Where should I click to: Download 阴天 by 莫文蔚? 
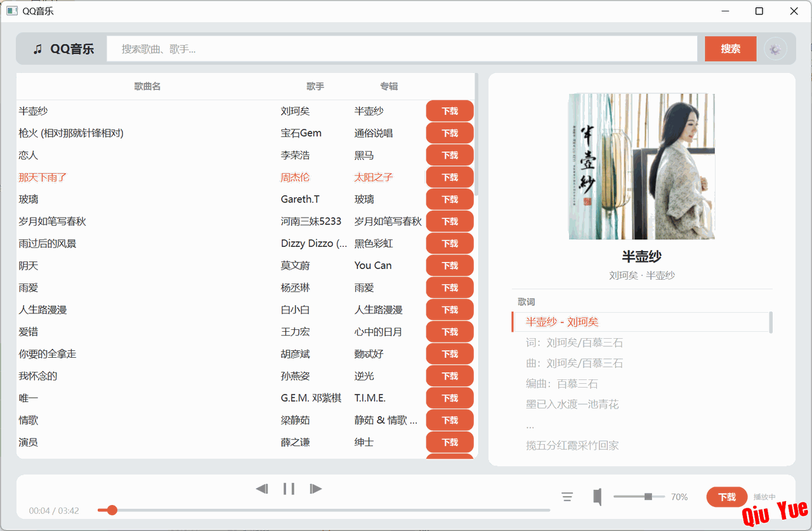click(450, 266)
